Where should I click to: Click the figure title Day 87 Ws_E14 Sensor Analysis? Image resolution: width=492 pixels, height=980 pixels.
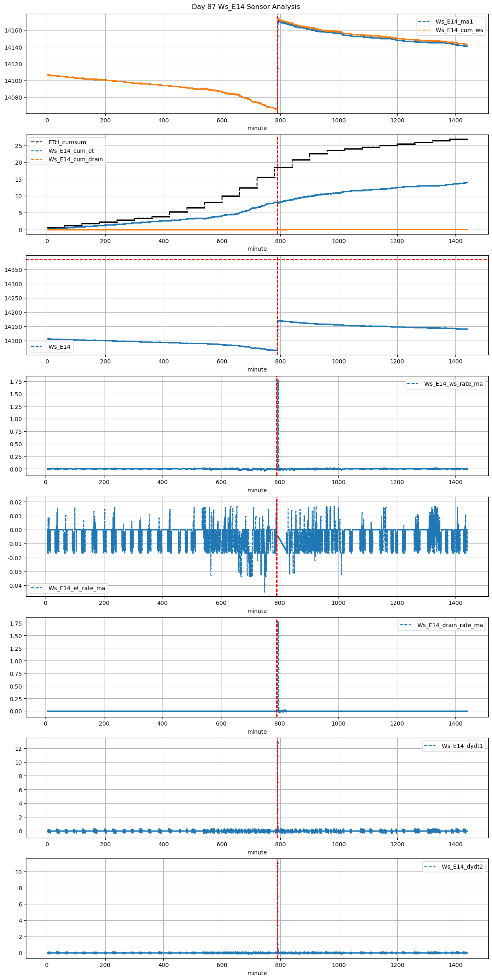point(246,7)
